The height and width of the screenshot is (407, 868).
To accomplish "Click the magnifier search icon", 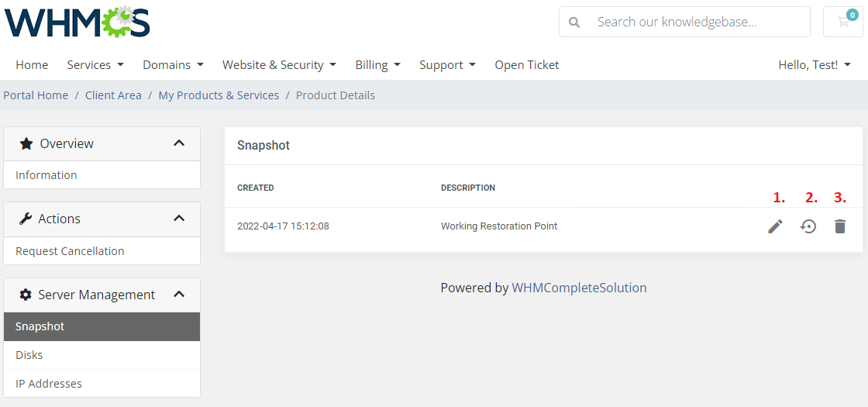I will coord(574,22).
